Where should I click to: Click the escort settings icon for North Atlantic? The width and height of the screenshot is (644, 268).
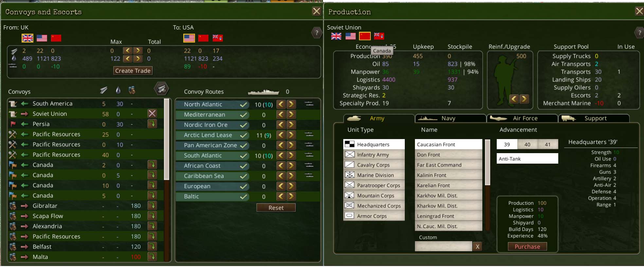point(309,104)
